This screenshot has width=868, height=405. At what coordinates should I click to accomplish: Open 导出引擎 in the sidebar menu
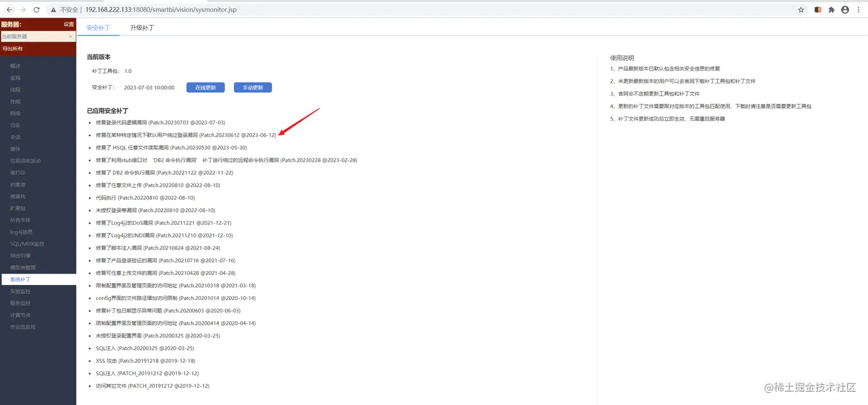[x=21, y=256]
